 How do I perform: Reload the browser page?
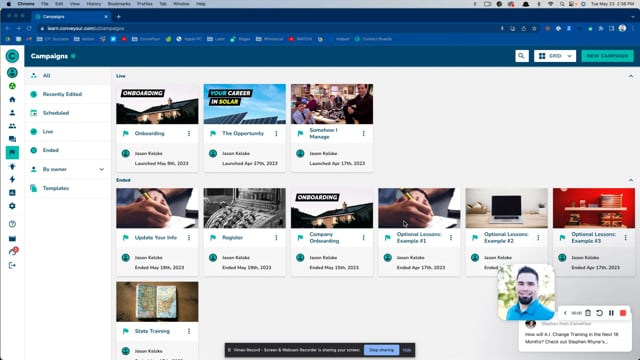point(29,29)
